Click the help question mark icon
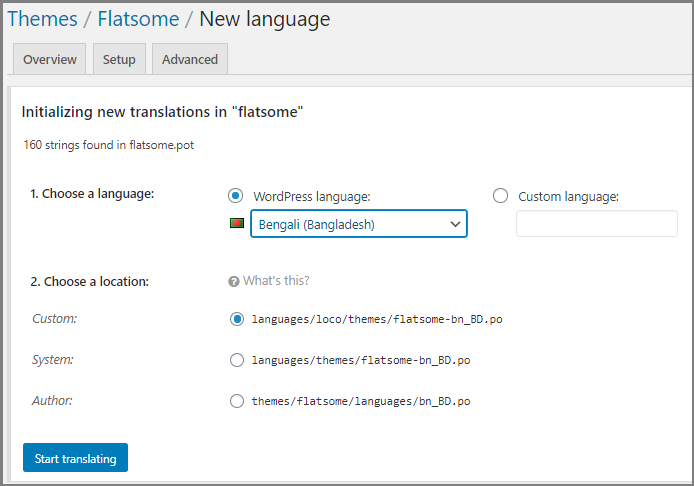694x486 pixels. (x=234, y=282)
